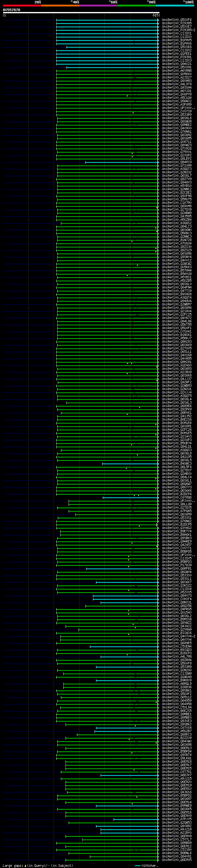Image resolution: width=197 pixels, height=868 pixels.
Task: Click the UniRef100_Q68RI3 label
Action: coord(177,735)
